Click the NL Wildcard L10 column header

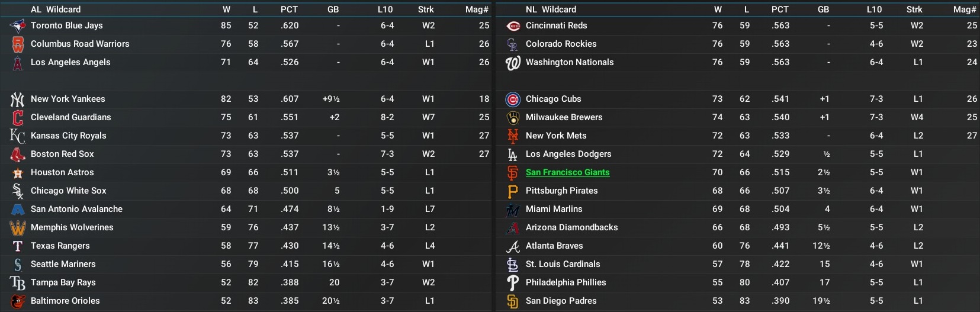pyautogui.click(x=874, y=9)
